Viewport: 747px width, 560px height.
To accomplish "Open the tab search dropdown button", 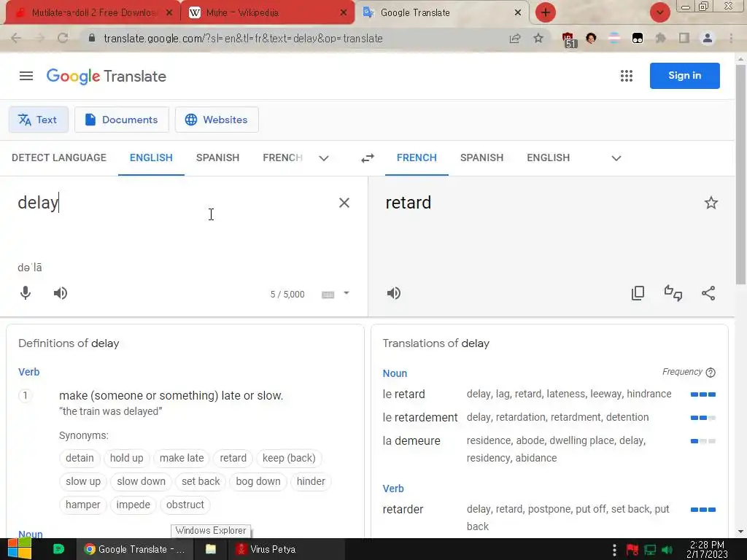I will click(659, 12).
